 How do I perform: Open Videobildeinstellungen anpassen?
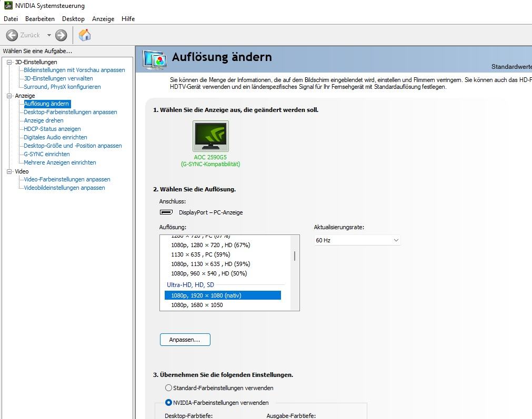pyautogui.click(x=64, y=188)
